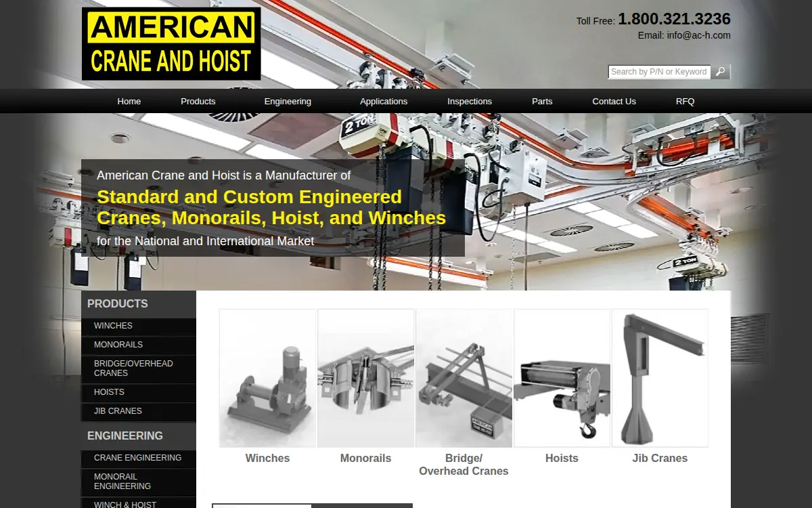
Task: Open the Home menu item
Action: click(129, 102)
